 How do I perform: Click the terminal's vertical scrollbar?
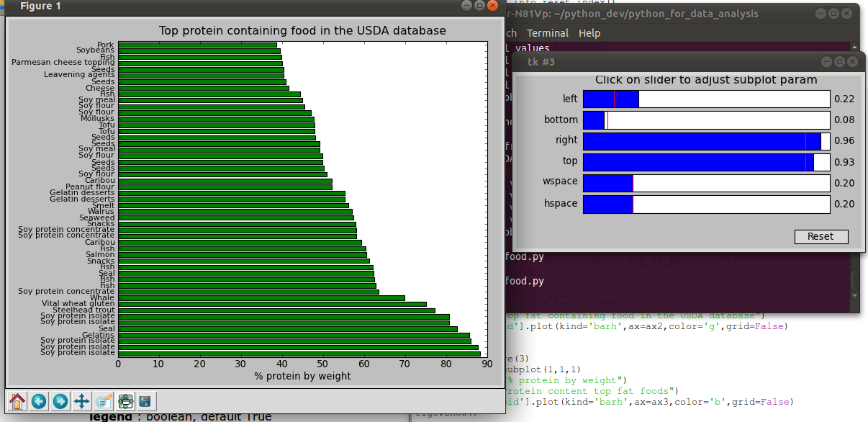pos(854,281)
